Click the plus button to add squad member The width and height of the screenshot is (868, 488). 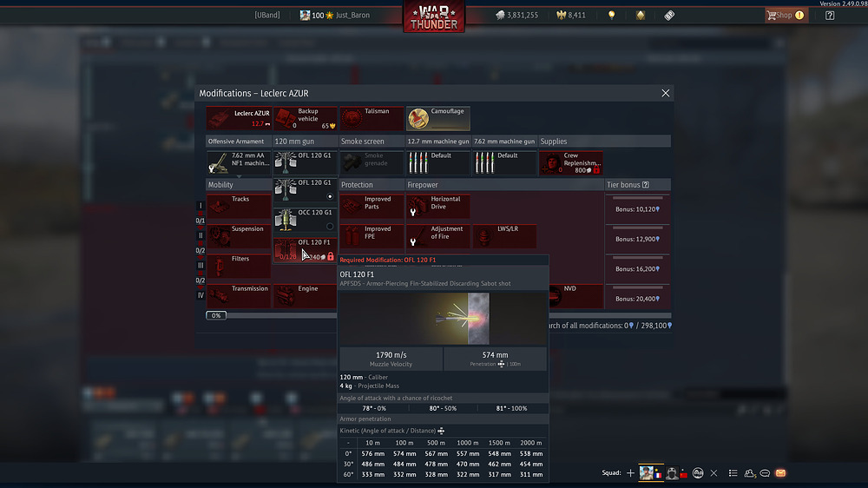[x=631, y=473]
